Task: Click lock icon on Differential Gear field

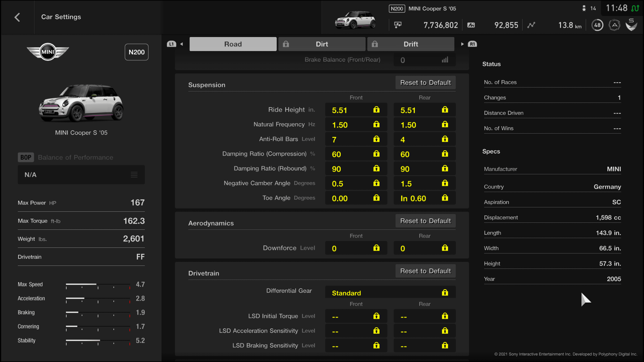Action: point(445,292)
